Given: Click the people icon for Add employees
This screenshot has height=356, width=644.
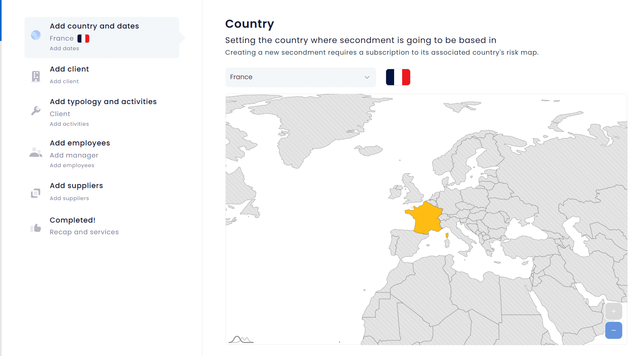Looking at the screenshot, I should click(x=36, y=152).
